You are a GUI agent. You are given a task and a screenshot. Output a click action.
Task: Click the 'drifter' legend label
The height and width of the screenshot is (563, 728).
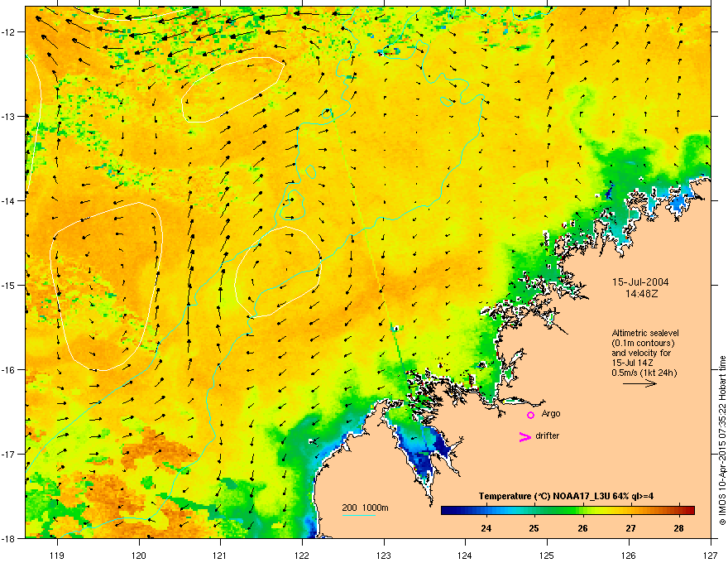[x=547, y=435]
